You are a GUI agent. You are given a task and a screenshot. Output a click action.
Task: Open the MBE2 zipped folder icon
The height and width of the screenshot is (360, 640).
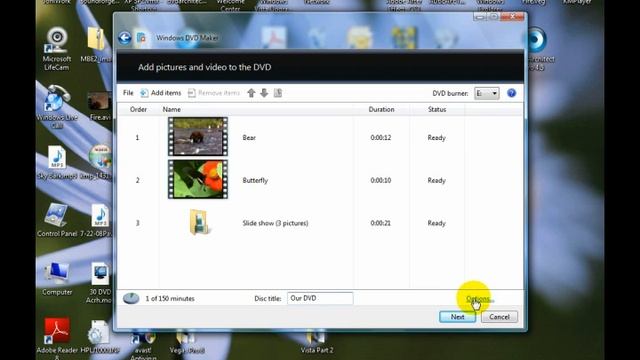pos(96,45)
